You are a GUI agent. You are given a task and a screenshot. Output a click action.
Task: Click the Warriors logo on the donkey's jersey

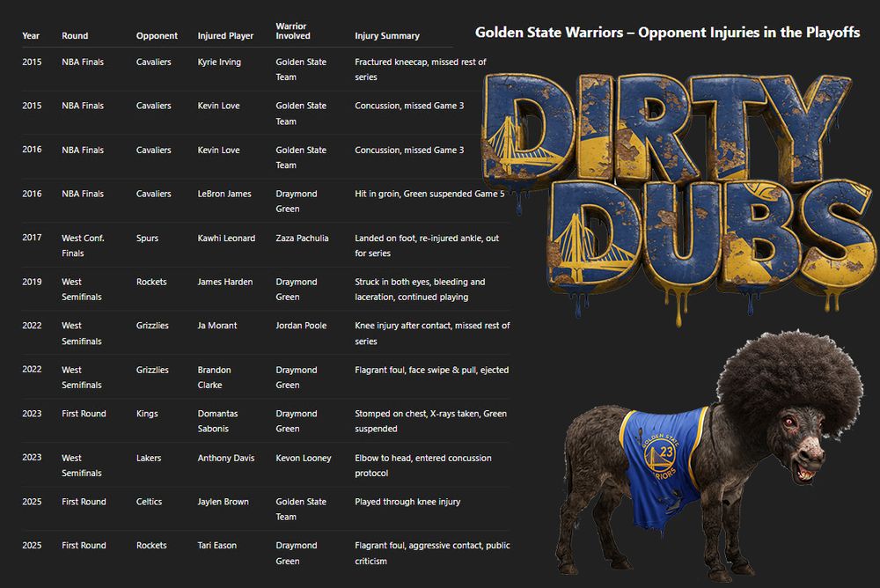pos(661,458)
